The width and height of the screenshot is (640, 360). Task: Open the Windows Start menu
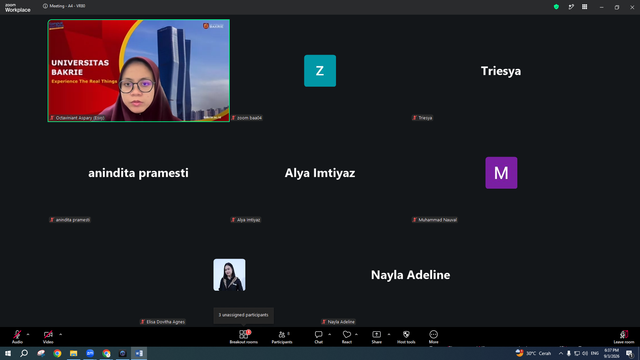[x=8, y=353]
